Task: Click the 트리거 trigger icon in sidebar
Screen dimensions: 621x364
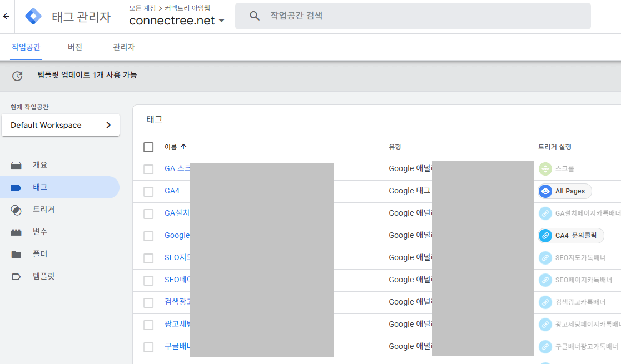Action: click(16, 210)
